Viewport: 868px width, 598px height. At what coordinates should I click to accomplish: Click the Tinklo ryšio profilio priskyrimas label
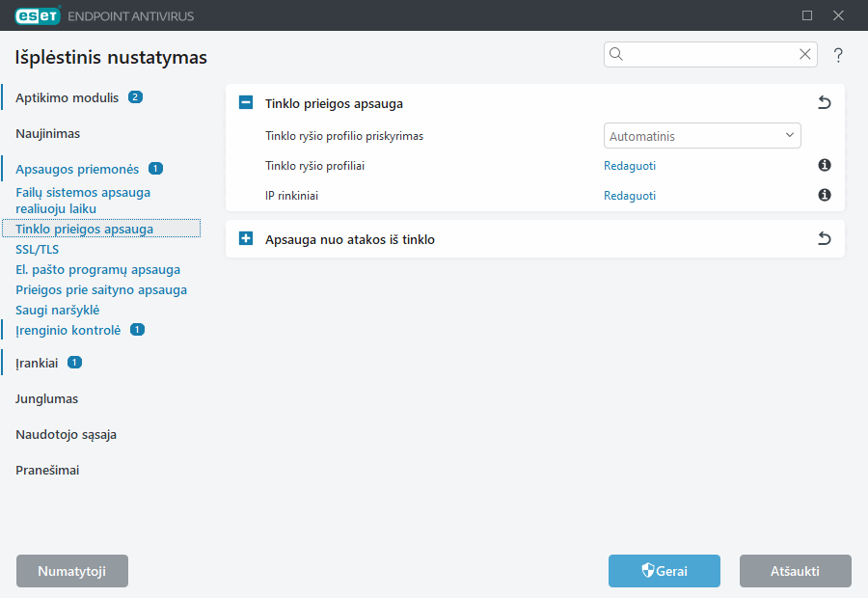[343, 136]
